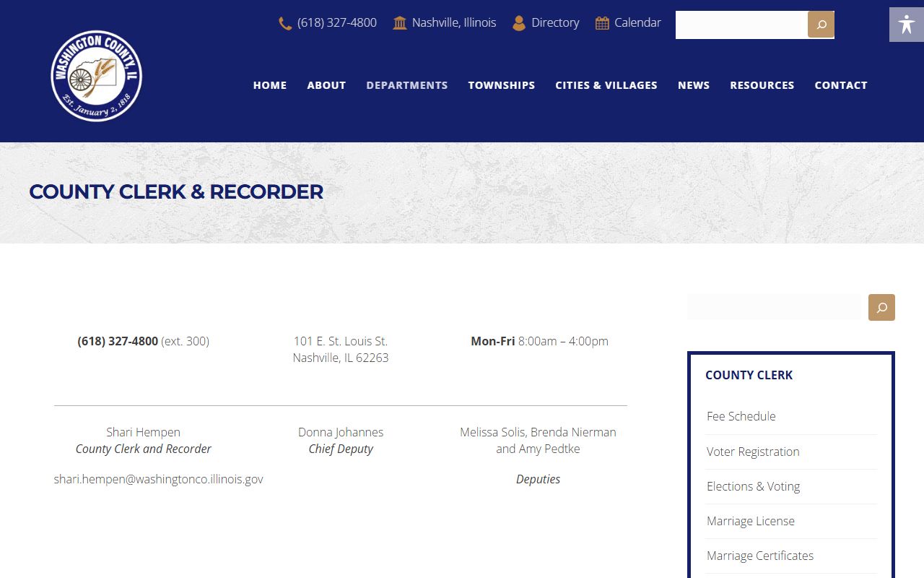This screenshot has width=924, height=578.
Task: Open the Departments menu
Action: [x=407, y=85]
